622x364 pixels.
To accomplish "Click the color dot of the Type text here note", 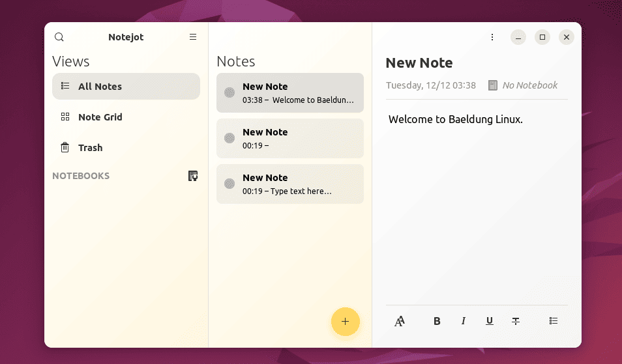I will pos(230,184).
